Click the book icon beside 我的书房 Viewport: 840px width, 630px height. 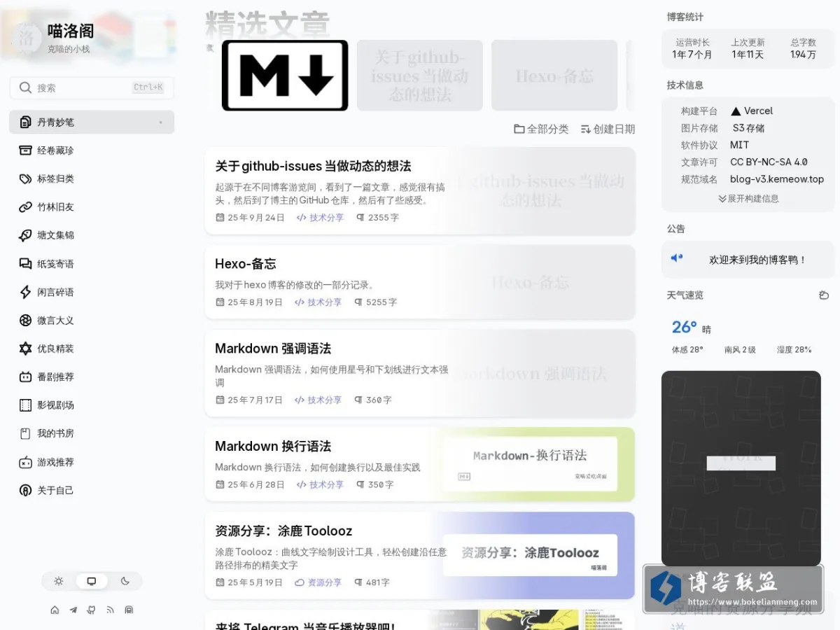point(25,434)
